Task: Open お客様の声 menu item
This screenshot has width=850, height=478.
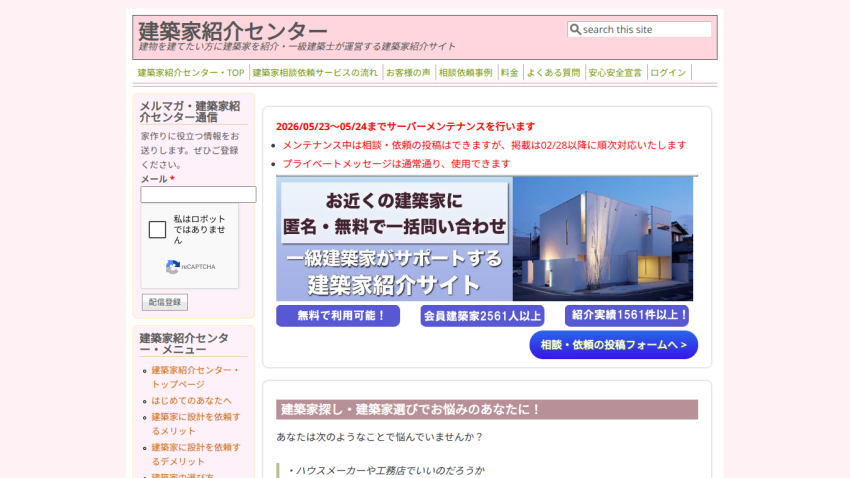Action: click(408, 73)
